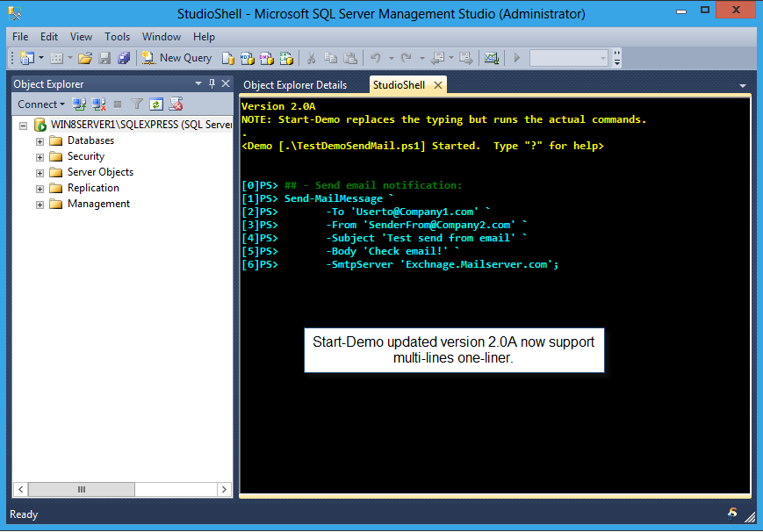763x532 pixels.
Task: Click the Save disk icon in toolbar
Action: [104, 59]
